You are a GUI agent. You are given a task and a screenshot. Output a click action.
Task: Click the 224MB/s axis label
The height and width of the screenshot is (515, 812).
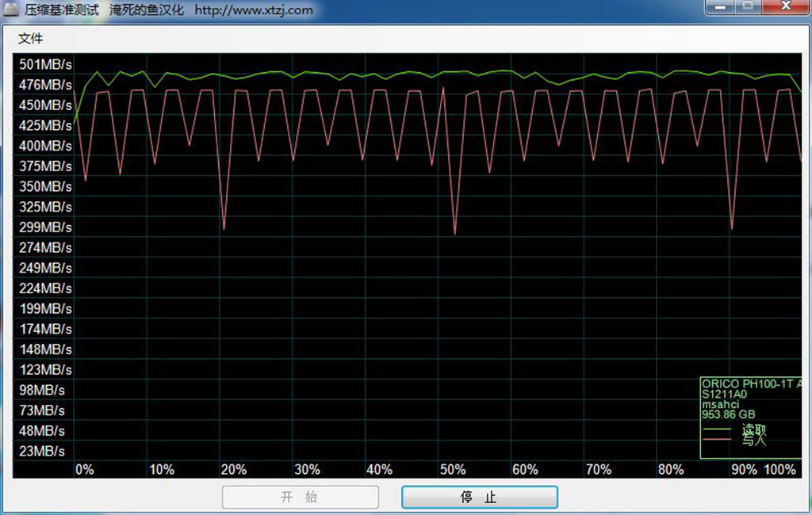click(45, 288)
